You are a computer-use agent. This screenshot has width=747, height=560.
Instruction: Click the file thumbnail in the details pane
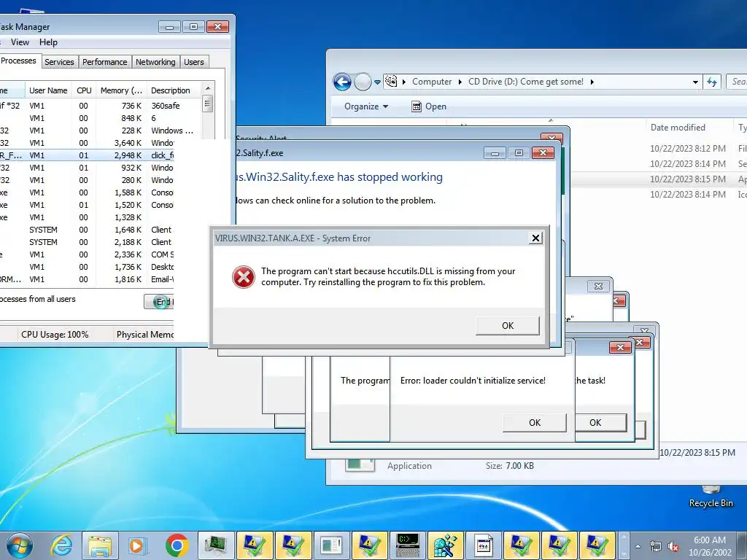click(x=360, y=464)
